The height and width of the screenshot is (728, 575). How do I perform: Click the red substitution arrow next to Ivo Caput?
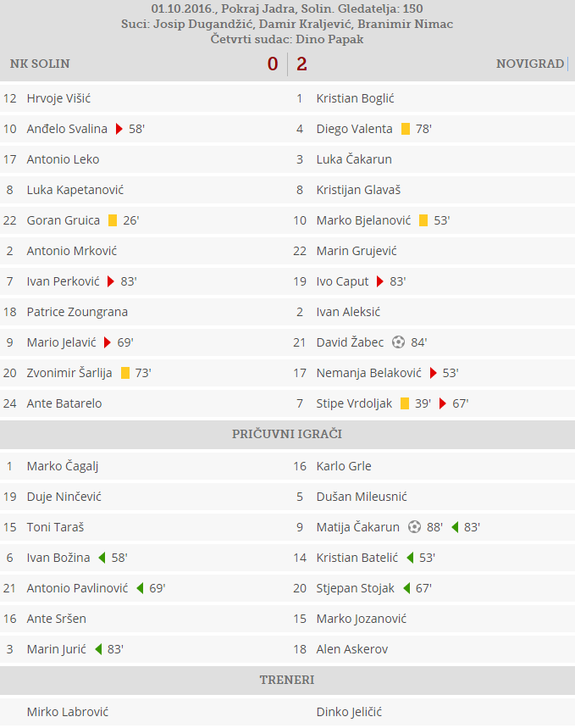pos(380,281)
